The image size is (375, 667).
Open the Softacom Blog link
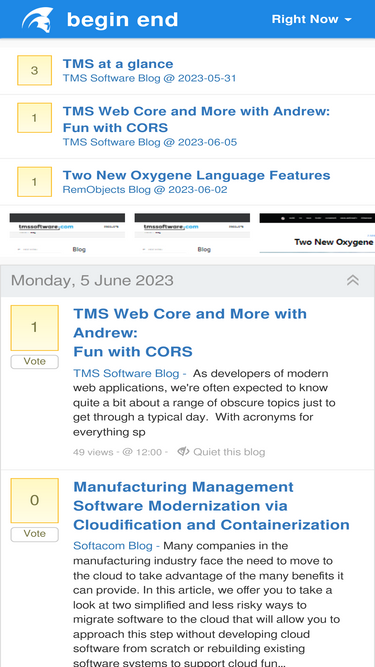click(113, 546)
